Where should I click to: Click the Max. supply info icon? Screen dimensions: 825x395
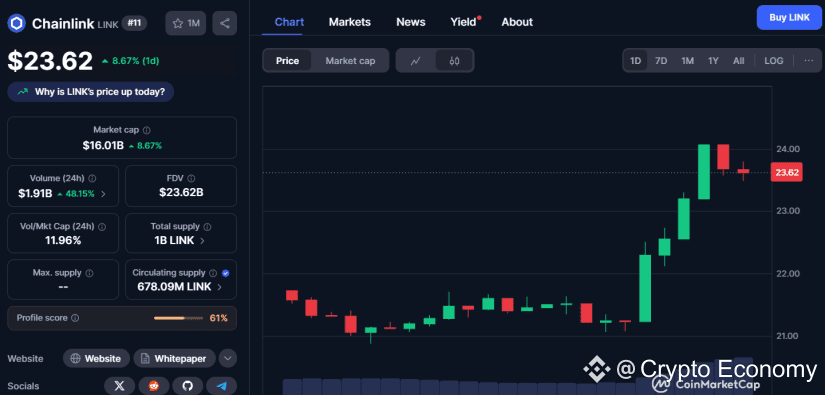[89, 273]
